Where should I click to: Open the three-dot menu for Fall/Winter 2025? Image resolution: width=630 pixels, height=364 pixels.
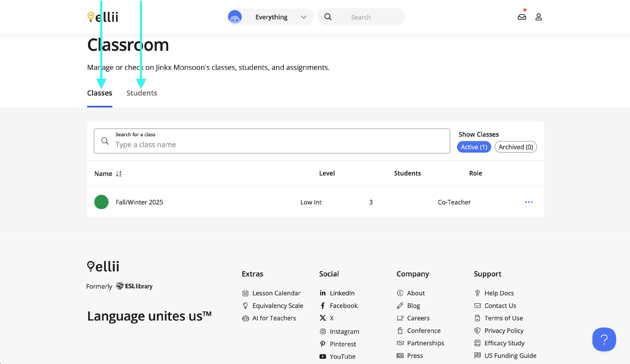529,202
